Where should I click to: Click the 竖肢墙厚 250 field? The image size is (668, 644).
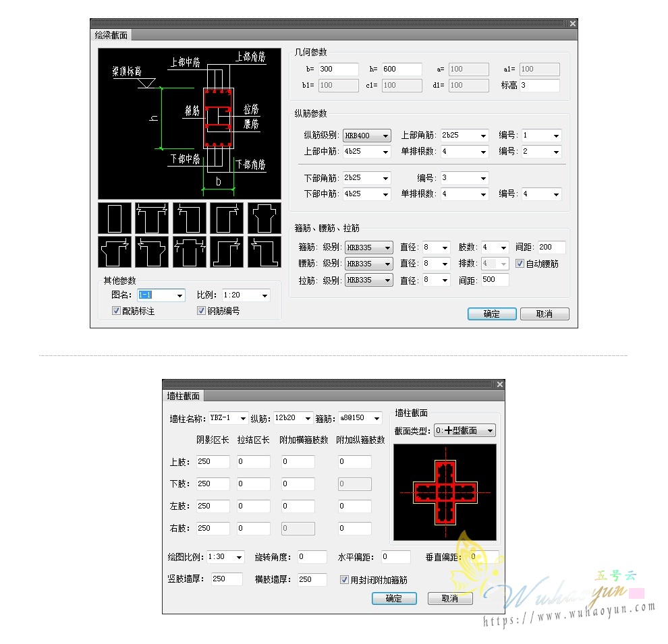pyautogui.click(x=227, y=579)
